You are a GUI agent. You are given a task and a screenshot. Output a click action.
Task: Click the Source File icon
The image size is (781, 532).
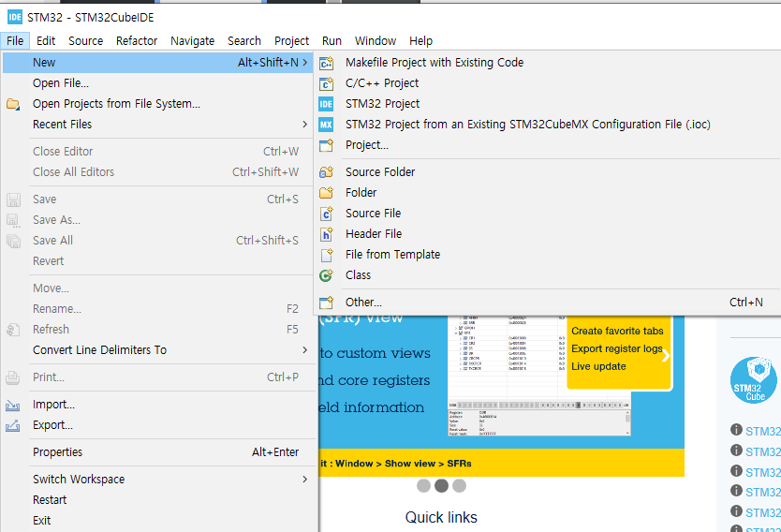click(x=326, y=214)
